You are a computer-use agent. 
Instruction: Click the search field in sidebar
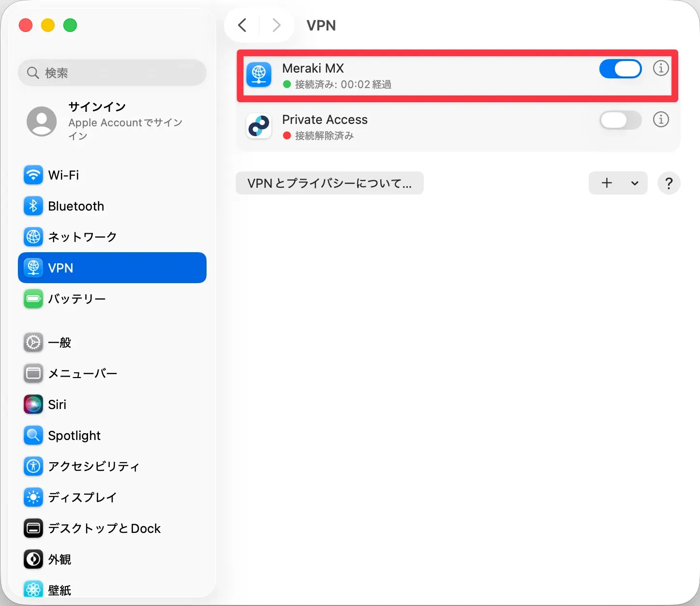click(112, 73)
